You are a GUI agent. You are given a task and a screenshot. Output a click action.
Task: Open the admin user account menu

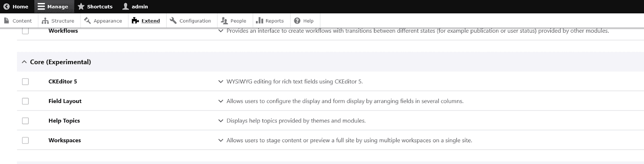(135, 6)
